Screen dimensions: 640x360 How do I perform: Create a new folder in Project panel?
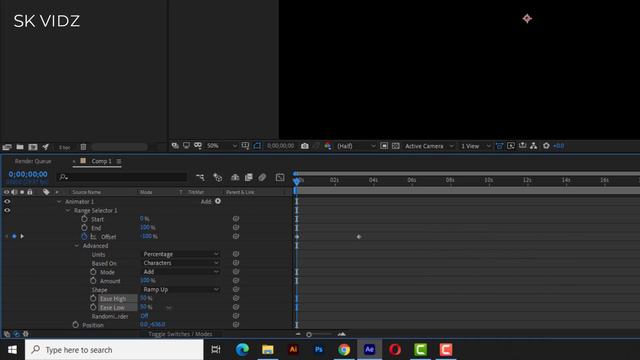pyautogui.click(x=20, y=147)
